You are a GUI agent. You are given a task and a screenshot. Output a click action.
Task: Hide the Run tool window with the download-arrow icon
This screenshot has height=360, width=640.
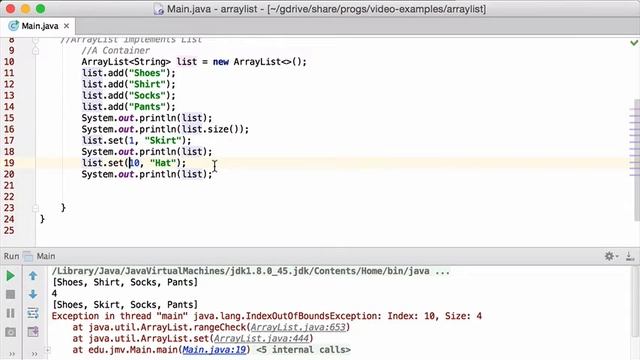coord(630,256)
